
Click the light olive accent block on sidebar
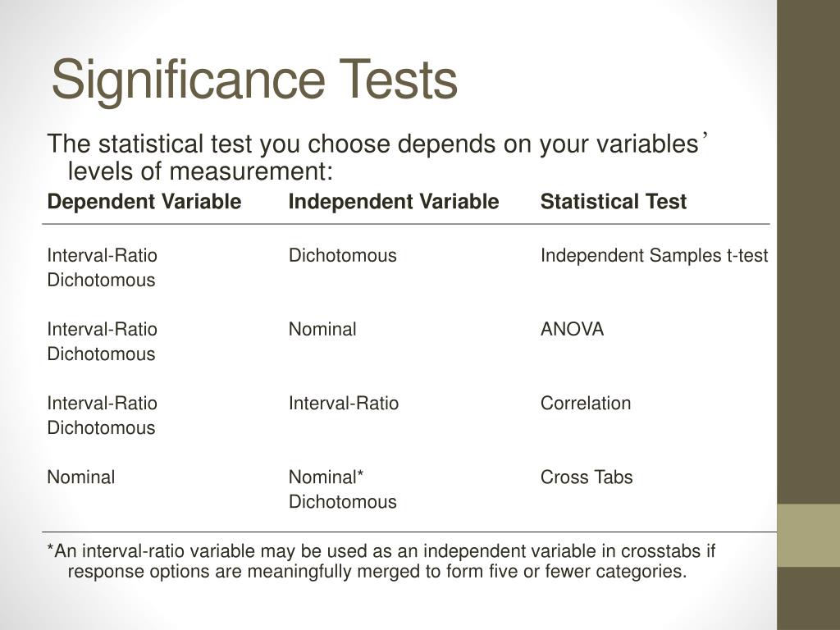(808, 535)
